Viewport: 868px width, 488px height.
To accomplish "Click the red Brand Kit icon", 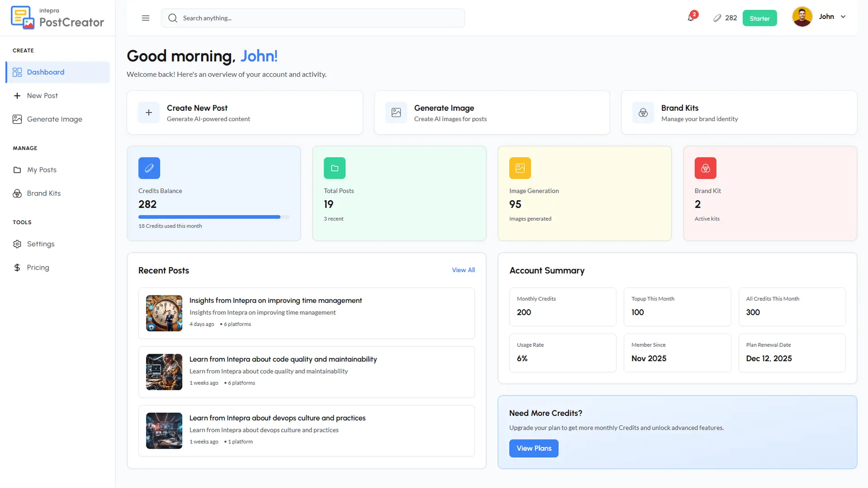I will click(x=705, y=168).
